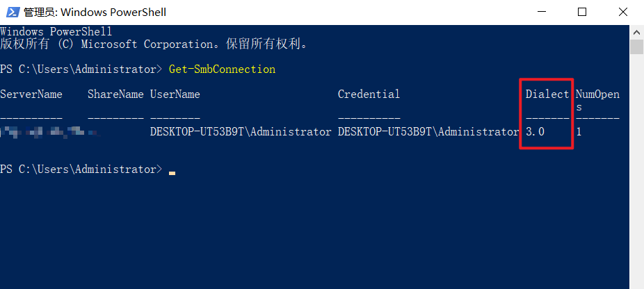This screenshot has height=289, width=644.
Task: Click the ShareName column header
Action: (x=115, y=94)
